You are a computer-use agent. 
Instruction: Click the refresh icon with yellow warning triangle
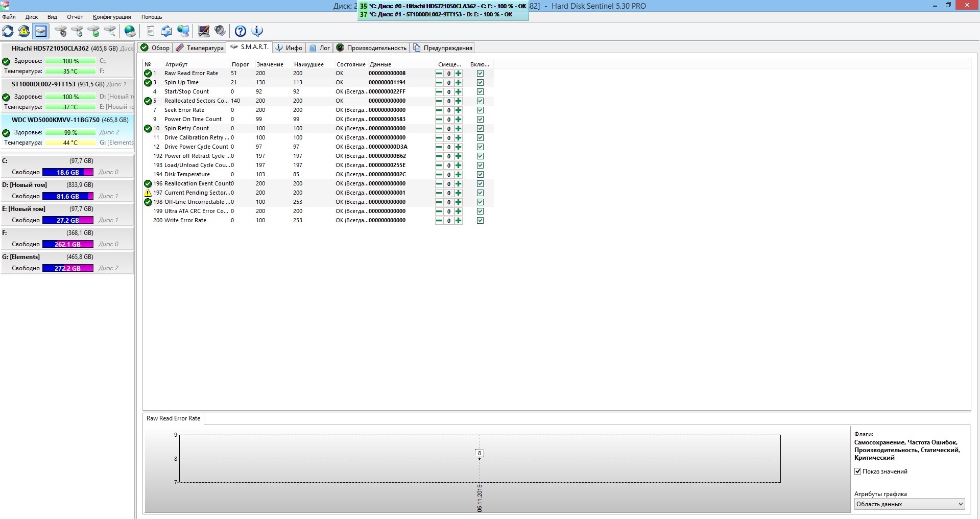point(24,32)
